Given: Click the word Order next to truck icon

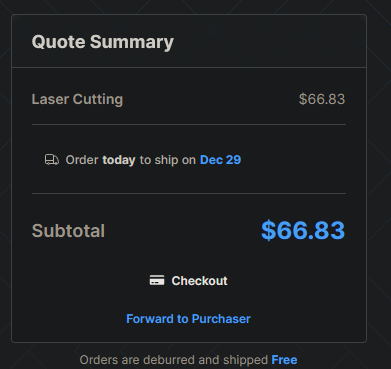Looking at the screenshot, I should pos(82,160).
